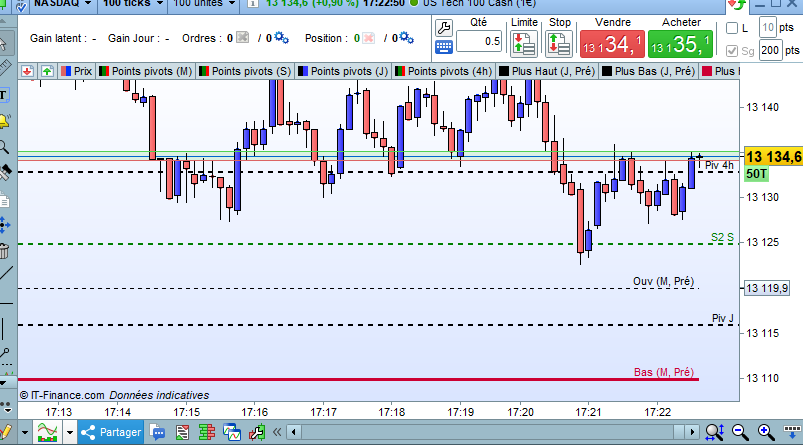
Task: Select the text annotation tool
Action: [x=4, y=95]
